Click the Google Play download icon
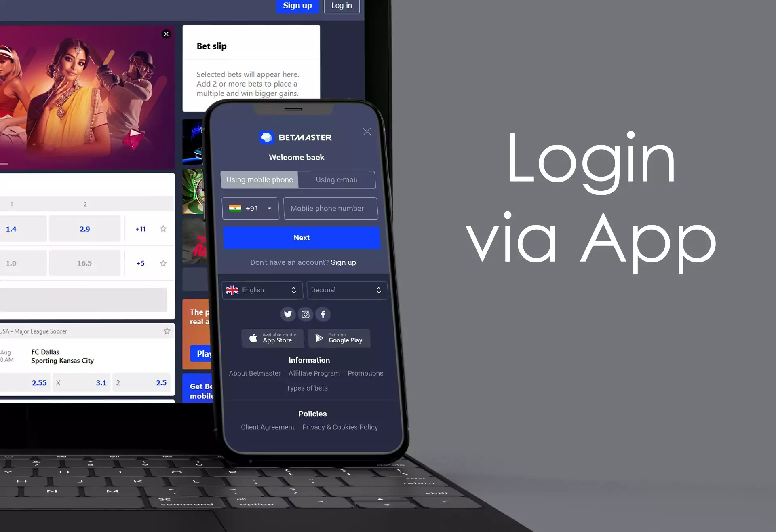This screenshot has height=532, width=776. coord(338,338)
